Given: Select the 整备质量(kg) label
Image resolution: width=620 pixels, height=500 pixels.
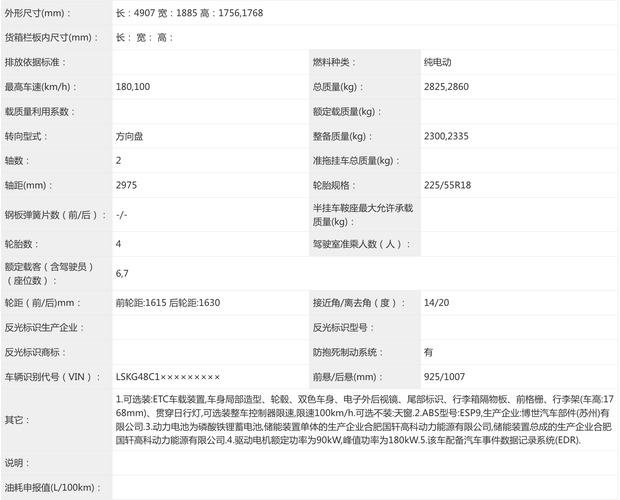Looking at the screenshot, I should [342, 136].
